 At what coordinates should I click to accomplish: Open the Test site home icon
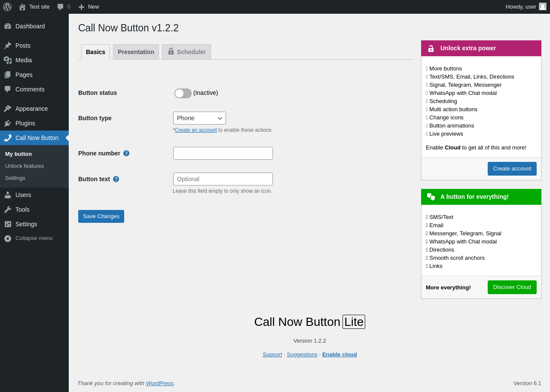click(x=22, y=7)
